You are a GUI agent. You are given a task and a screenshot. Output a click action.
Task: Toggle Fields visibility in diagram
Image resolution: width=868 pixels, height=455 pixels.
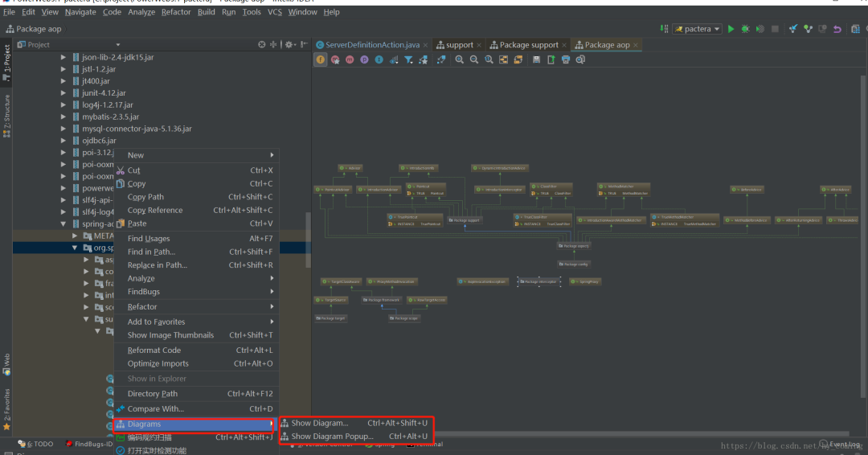click(321, 59)
